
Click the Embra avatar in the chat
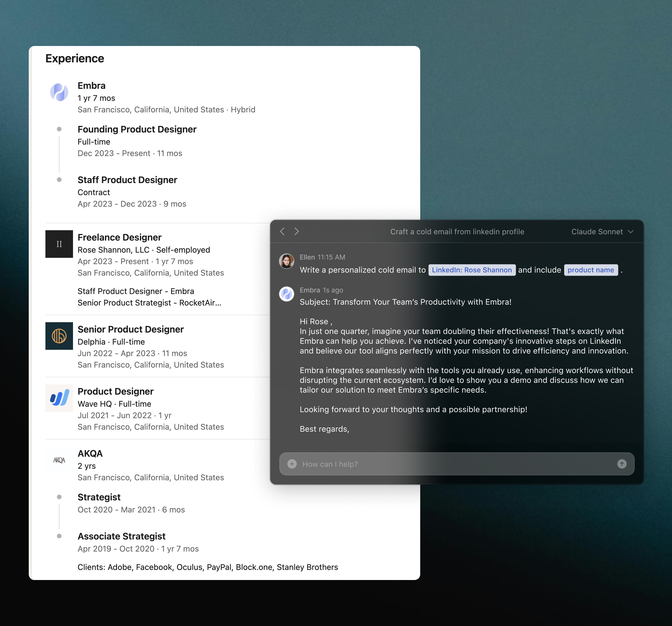pos(286,294)
